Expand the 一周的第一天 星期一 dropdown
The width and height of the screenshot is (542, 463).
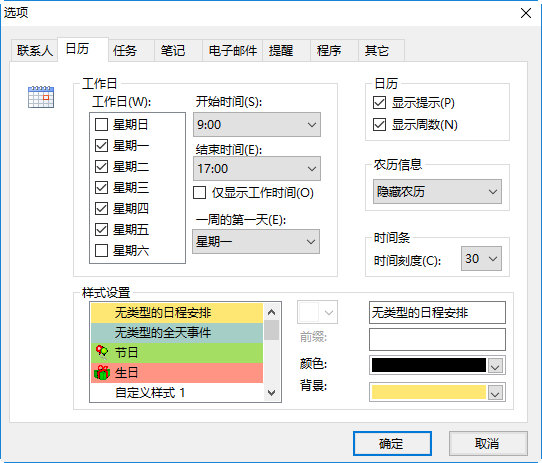coord(256,241)
